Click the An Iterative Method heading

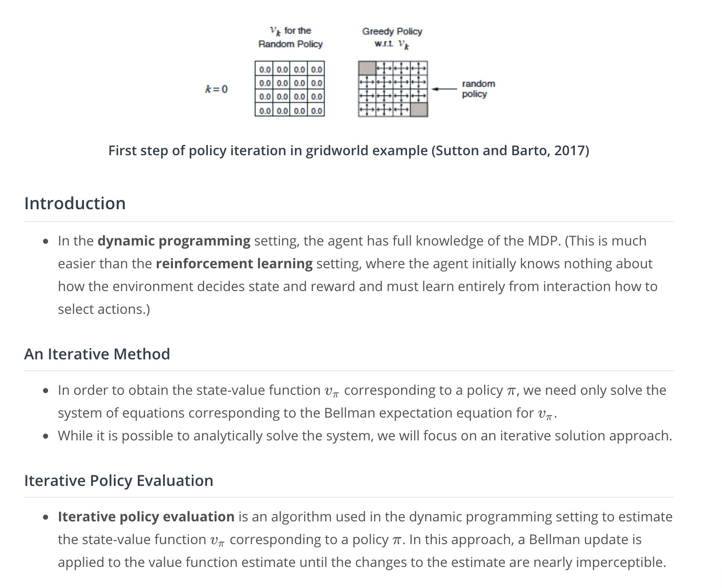[97, 354]
